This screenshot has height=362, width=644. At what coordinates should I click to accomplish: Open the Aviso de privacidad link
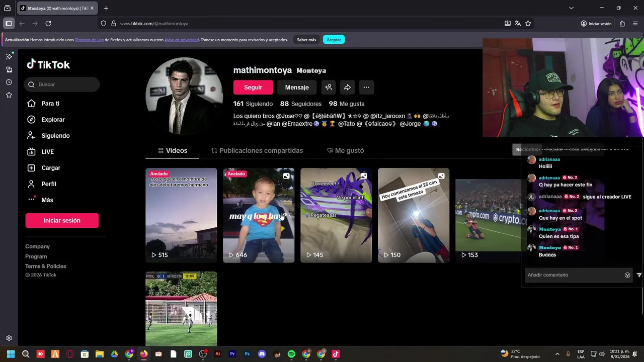tap(182, 40)
